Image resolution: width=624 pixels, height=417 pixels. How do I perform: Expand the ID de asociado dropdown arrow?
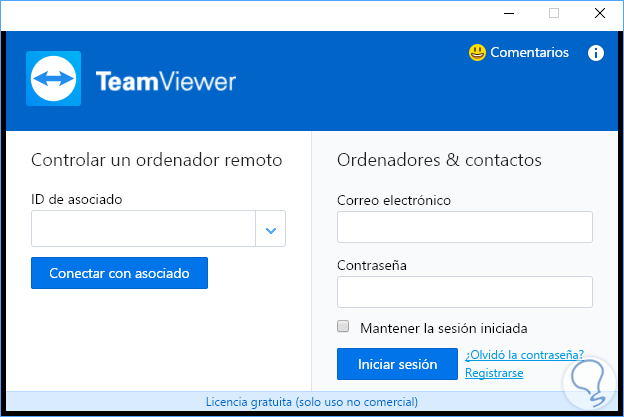point(271,229)
